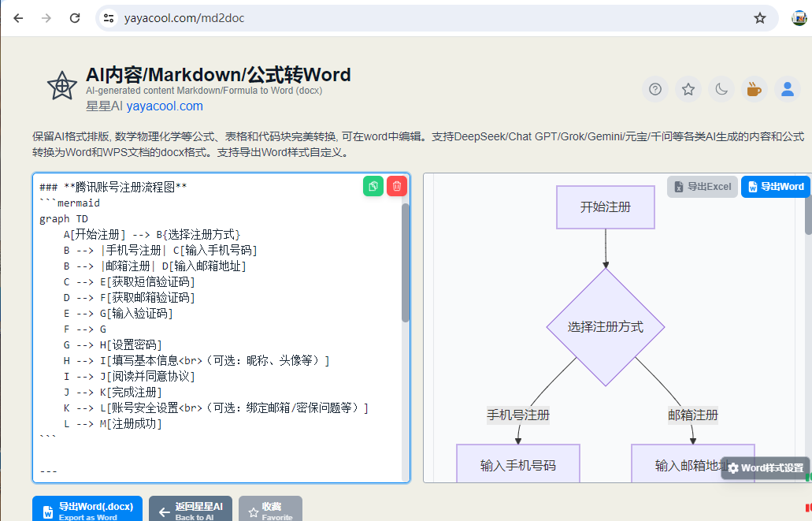Click 导出Word(.docx) Export as Word button
The width and height of the screenshot is (812, 521).
coord(87,510)
